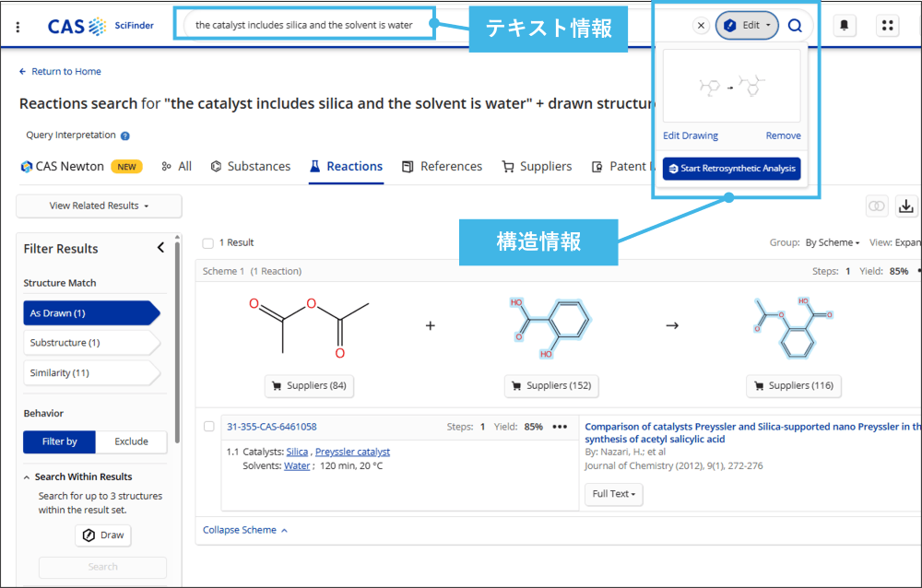Check the select-all 1 Result checkbox
Screen dimensions: 922x588
[x=207, y=242]
